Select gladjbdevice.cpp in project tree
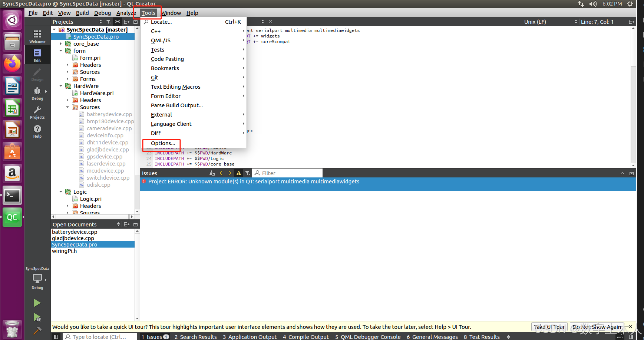 [108, 150]
